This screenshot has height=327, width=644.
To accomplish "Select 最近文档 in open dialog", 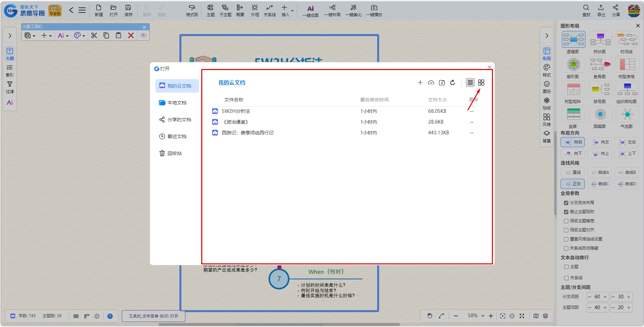I will (x=177, y=136).
